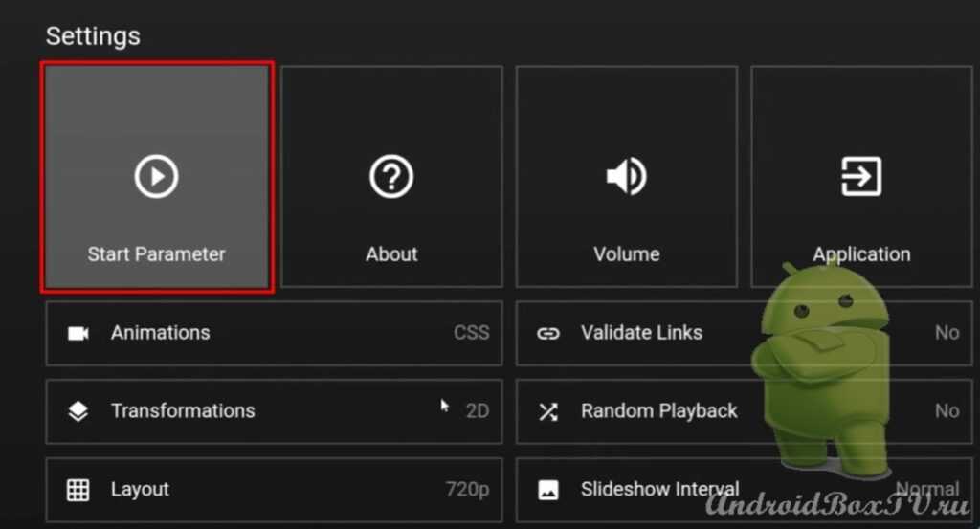This screenshot has height=529, width=980.
Task: Click the speaker Volume icon
Action: click(x=627, y=177)
